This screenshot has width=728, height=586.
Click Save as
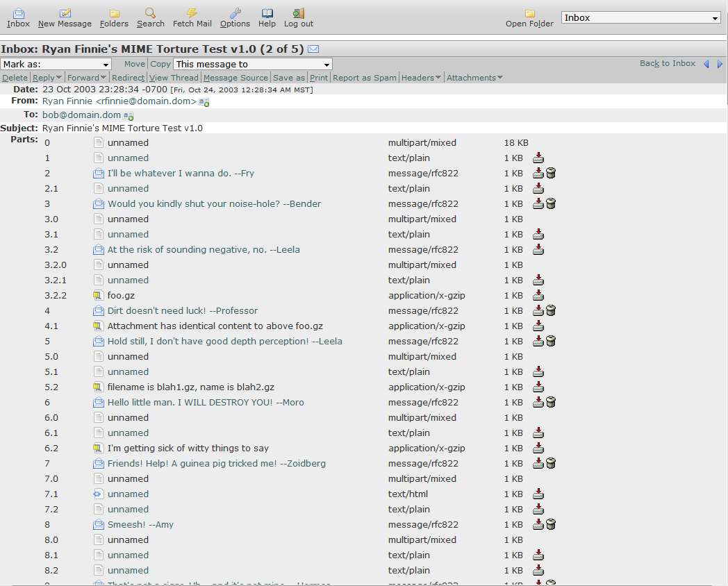point(289,78)
